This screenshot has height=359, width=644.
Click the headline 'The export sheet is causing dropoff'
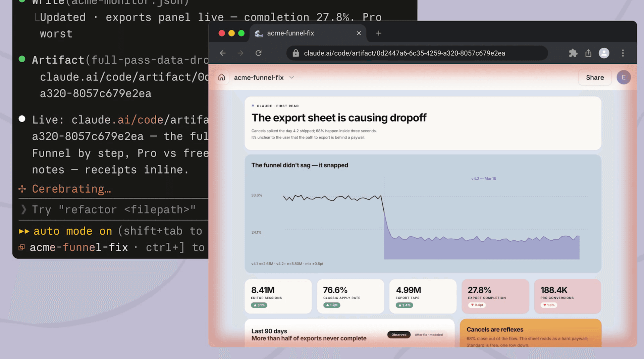[x=339, y=118]
